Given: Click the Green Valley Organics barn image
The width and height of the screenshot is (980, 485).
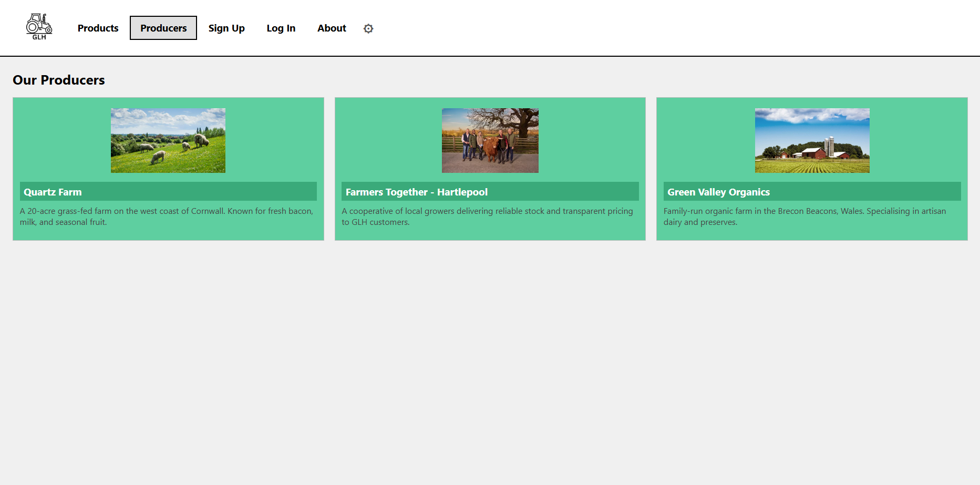Looking at the screenshot, I should point(812,140).
